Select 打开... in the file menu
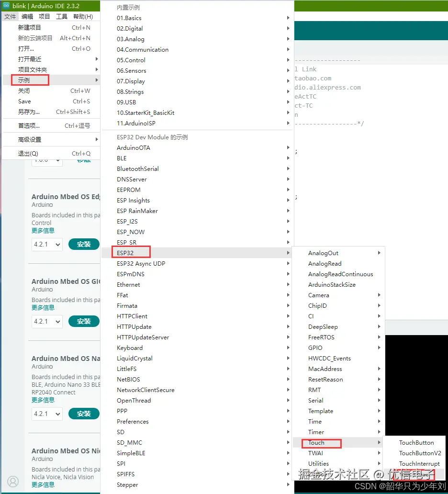This screenshot has height=494, width=448. [51, 48]
